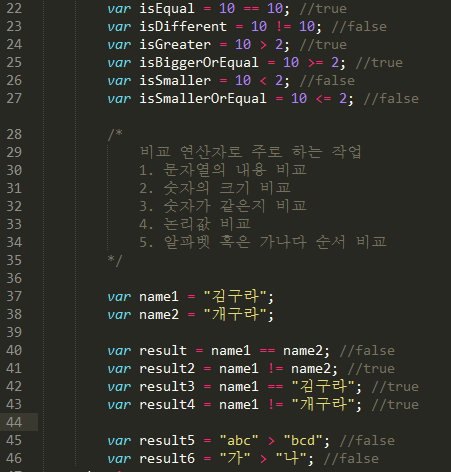The image size is (451, 472).
Task: Click the comment closer on line 35
Action: click(x=115, y=260)
